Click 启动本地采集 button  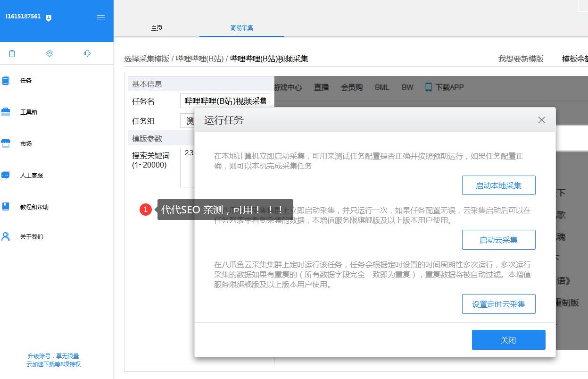tap(498, 185)
